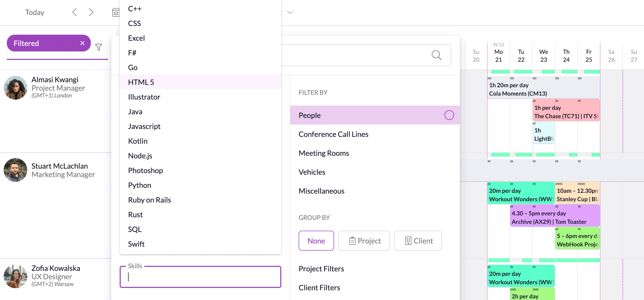Select Vehicles filter option
Screen dimensions: 644x300
(312, 172)
